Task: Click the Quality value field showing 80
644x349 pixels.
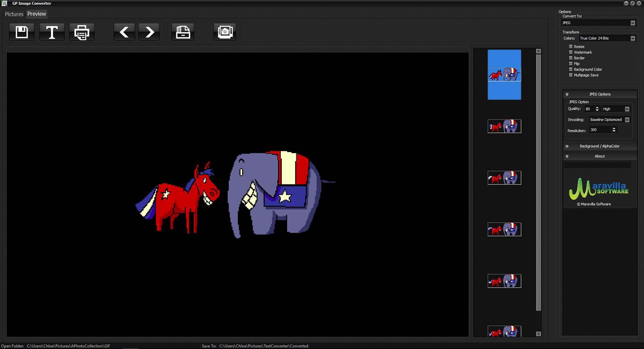Action: pyautogui.click(x=589, y=109)
